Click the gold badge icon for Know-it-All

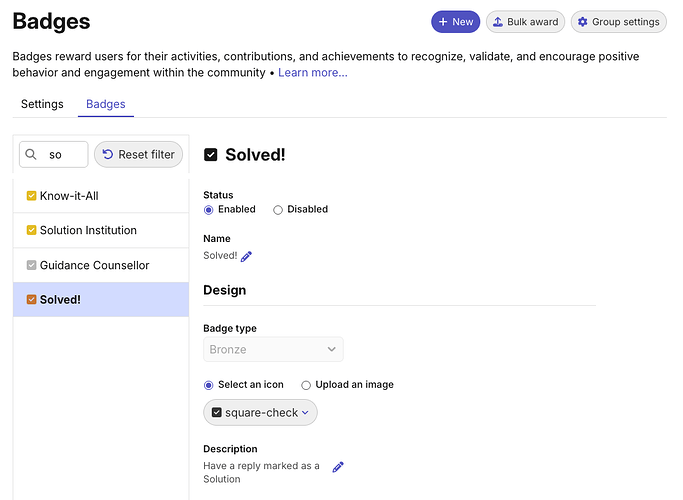[x=31, y=196]
